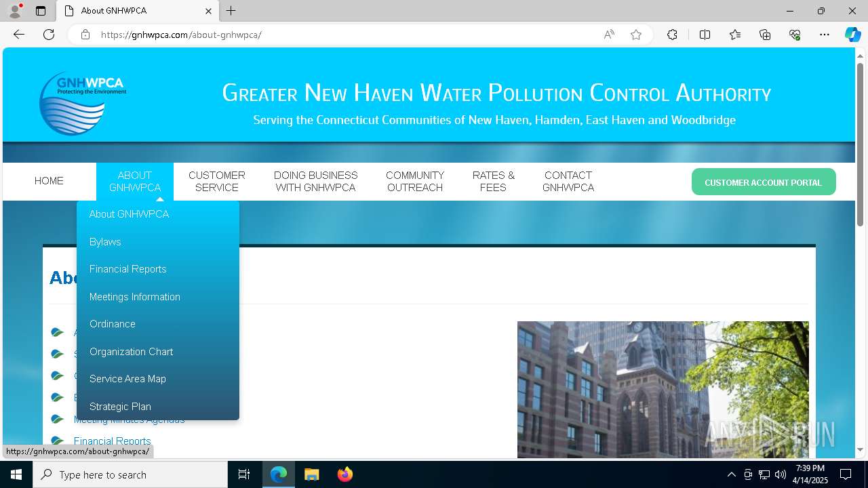This screenshot has height=488, width=868.
Task: Click the taskbar search box
Action: coord(130,474)
